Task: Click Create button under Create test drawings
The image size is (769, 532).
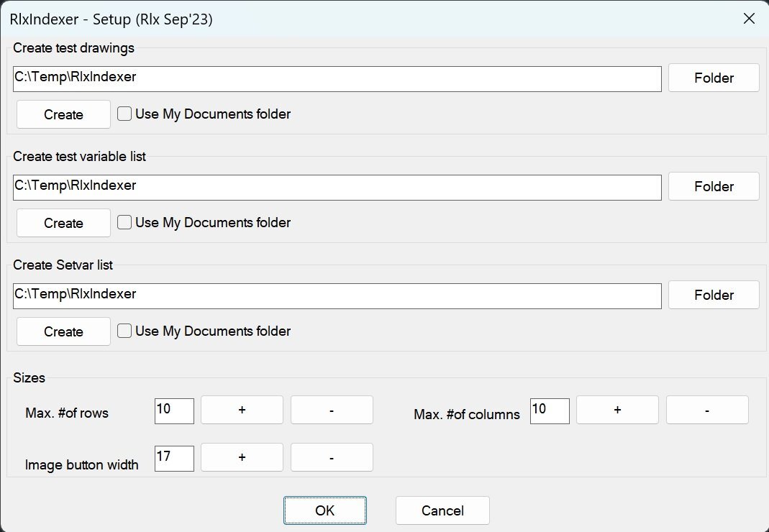Action: point(63,114)
